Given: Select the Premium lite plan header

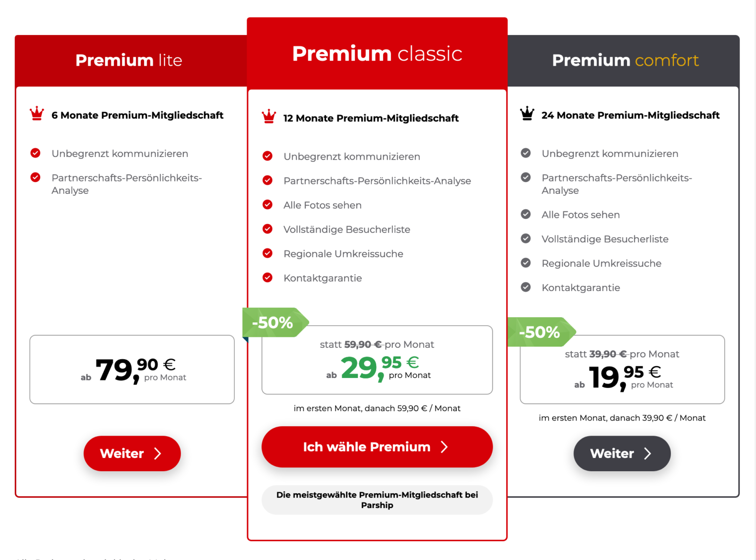Looking at the screenshot, I should click(129, 60).
